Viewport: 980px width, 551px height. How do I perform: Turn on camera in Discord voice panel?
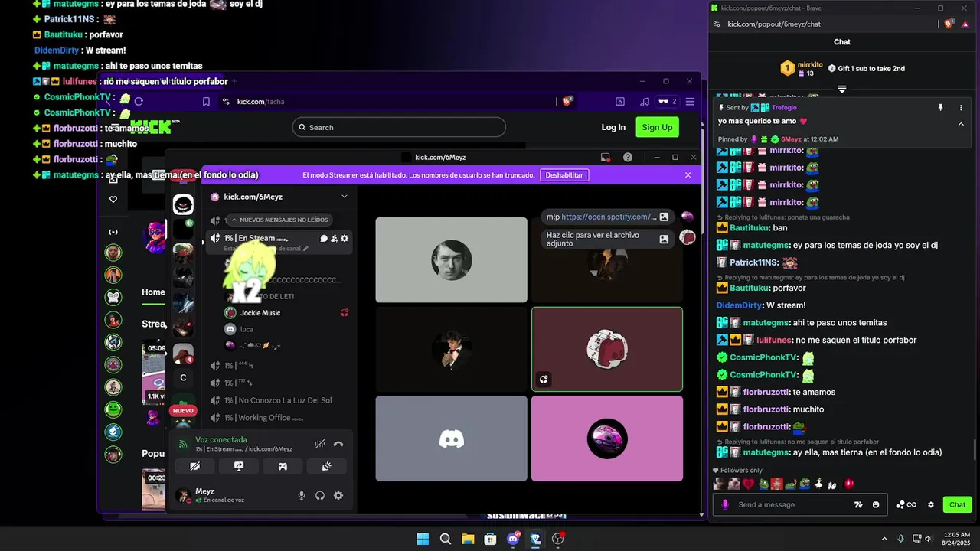pos(194,466)
